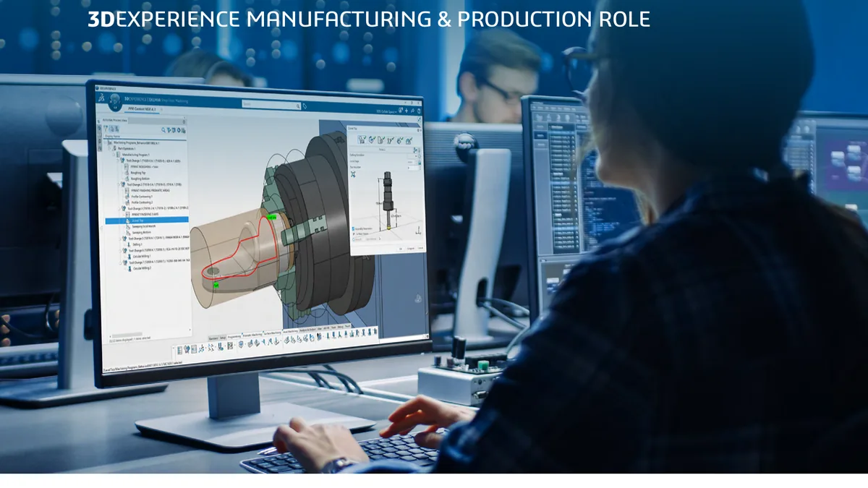Click Cancel in the Zlevel Top dialog

tap(420, 248)
